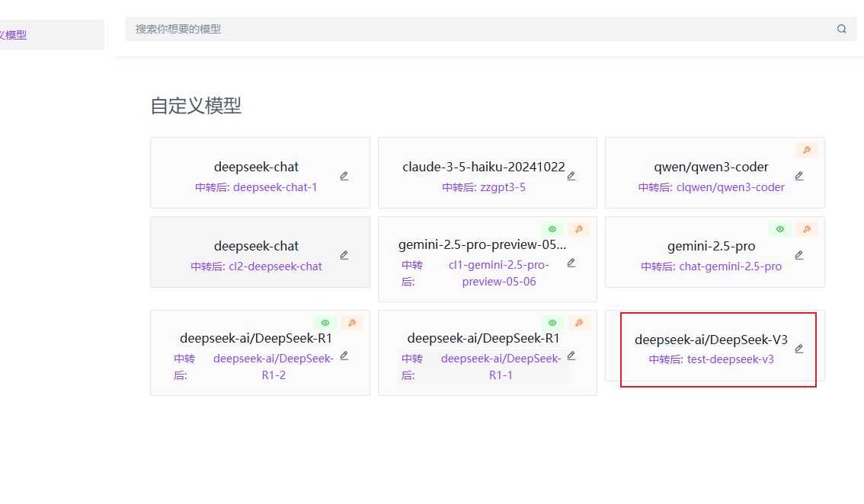Select the DeepSeek-R1 title above R1-1
Image resolution: width=864 pixels, height=504 pixels.
(x=483, y=338)
